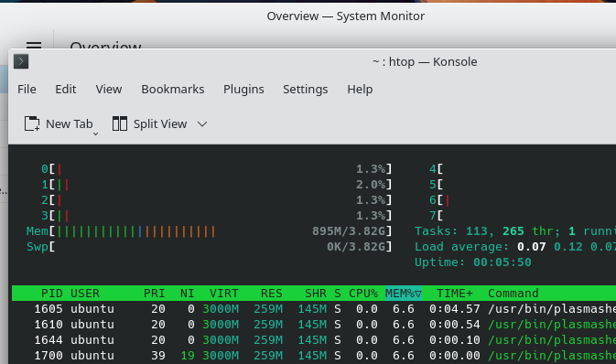Open the Plugins menu
Viewport: 616px width, 364px height.
tap(243, 89)
